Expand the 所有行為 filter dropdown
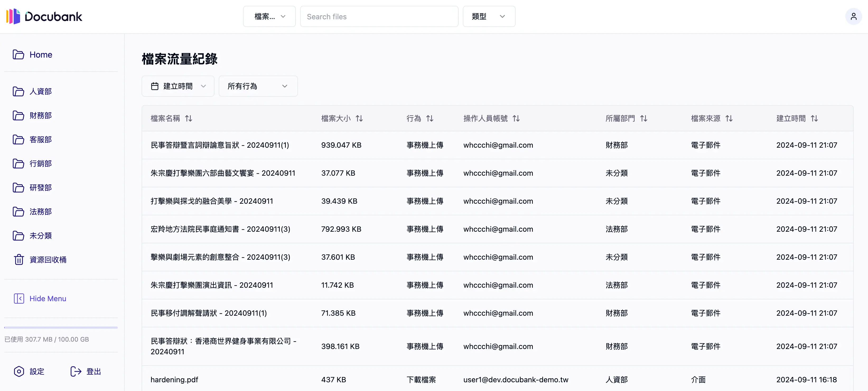 258,86
